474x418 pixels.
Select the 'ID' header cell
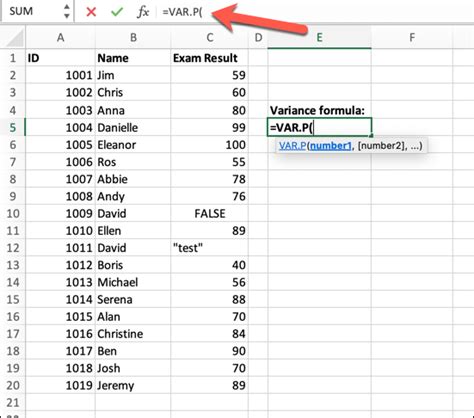pos(60,58)
